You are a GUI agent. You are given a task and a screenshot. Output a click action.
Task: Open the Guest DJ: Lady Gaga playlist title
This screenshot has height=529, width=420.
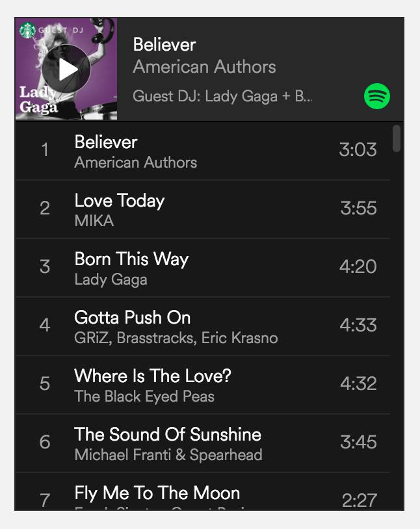point(222,96)
